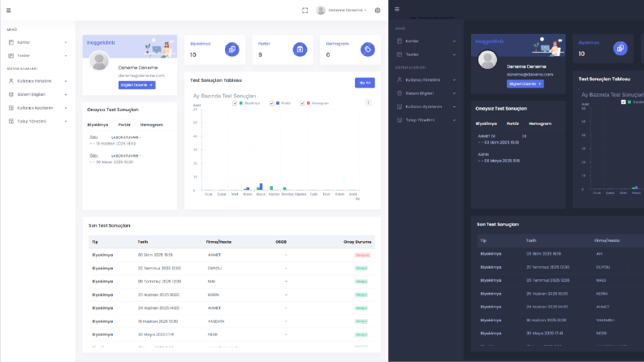Click Kullanıcı Ayarlarım icon in dark sidebar

point(400,106)
